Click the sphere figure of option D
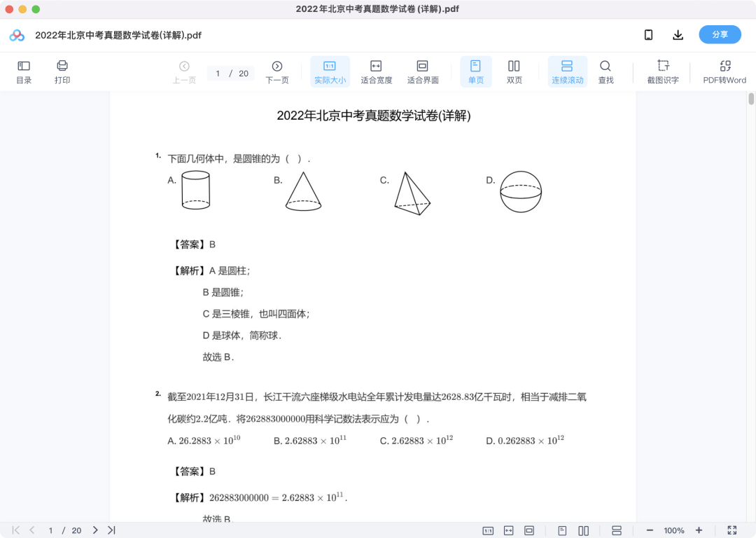Viewport: 756px width, 538px height. click(521, 191)
